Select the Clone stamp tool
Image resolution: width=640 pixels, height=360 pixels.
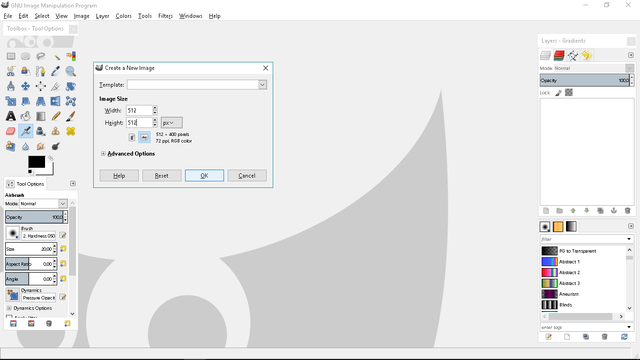[x=56, y=131]
